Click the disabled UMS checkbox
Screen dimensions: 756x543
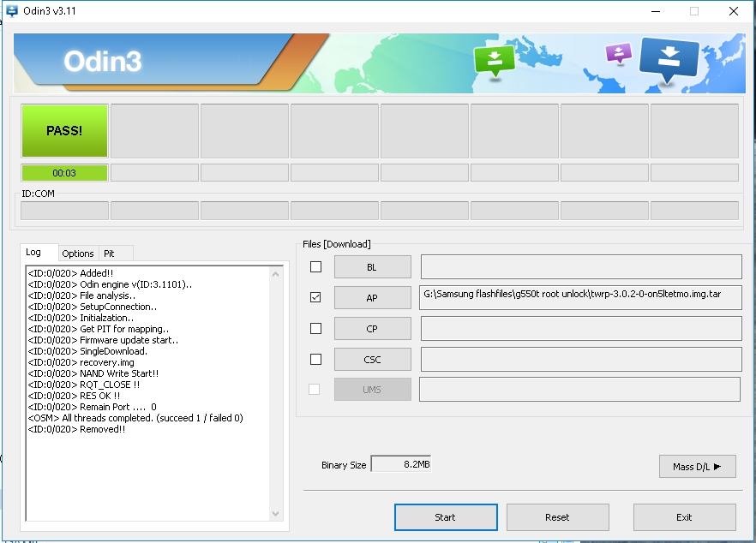coord(314,390)
